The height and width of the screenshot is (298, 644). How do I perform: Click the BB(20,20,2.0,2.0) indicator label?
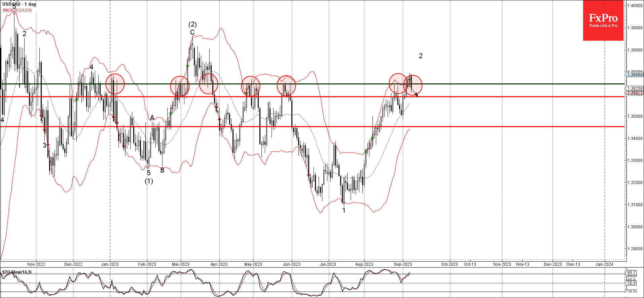point(17,10)
